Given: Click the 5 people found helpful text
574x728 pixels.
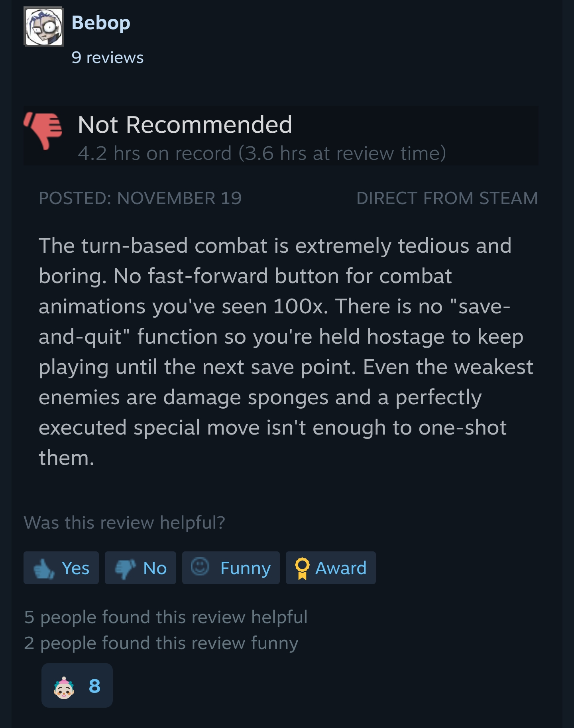Looking at the screenshot, I should click(x=166, y=617).
